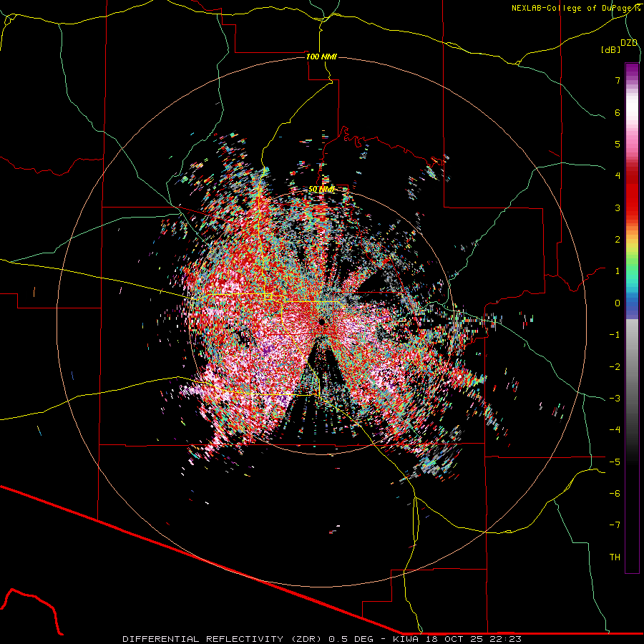
Task: Click the 0 value on the color scale
Action: click(x=618, y=303)
